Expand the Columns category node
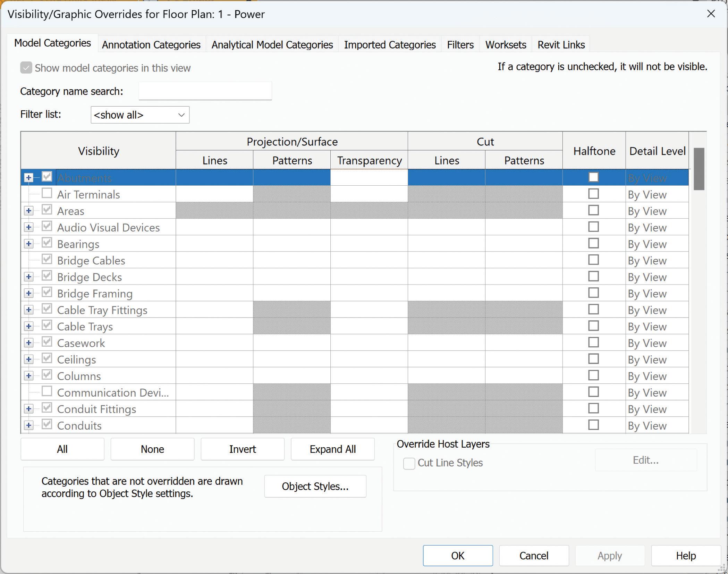Screen dimensions: 728x574 (29, 376)
